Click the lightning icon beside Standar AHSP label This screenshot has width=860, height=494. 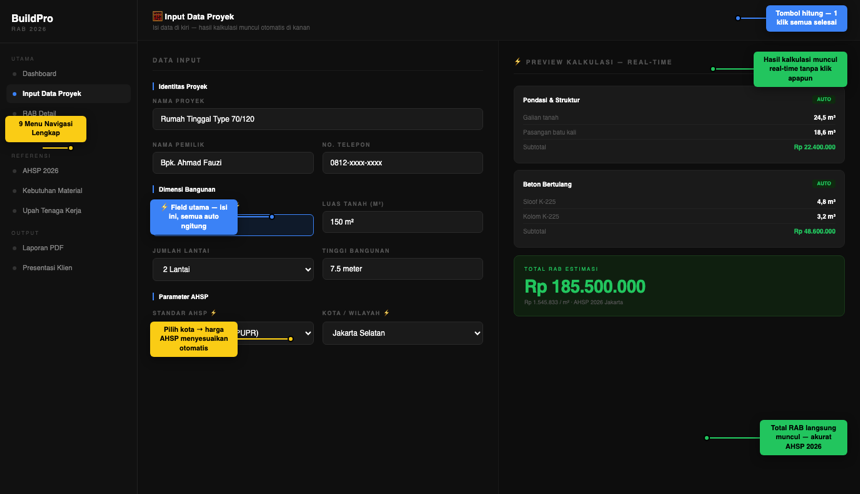coord(214,313)
